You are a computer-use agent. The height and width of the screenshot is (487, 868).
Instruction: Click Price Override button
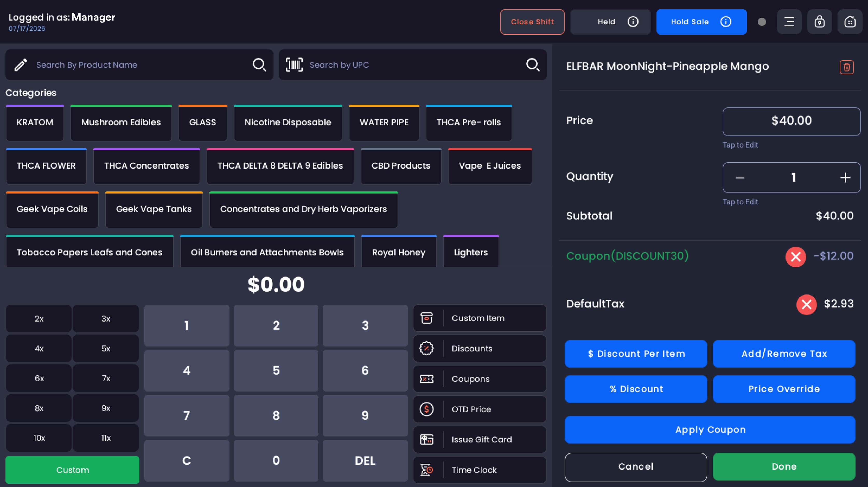(784, 389)
